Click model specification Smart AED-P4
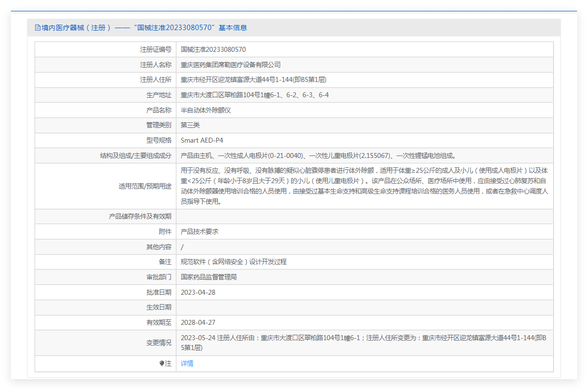The image size is (588, 390). click(202, 141)
